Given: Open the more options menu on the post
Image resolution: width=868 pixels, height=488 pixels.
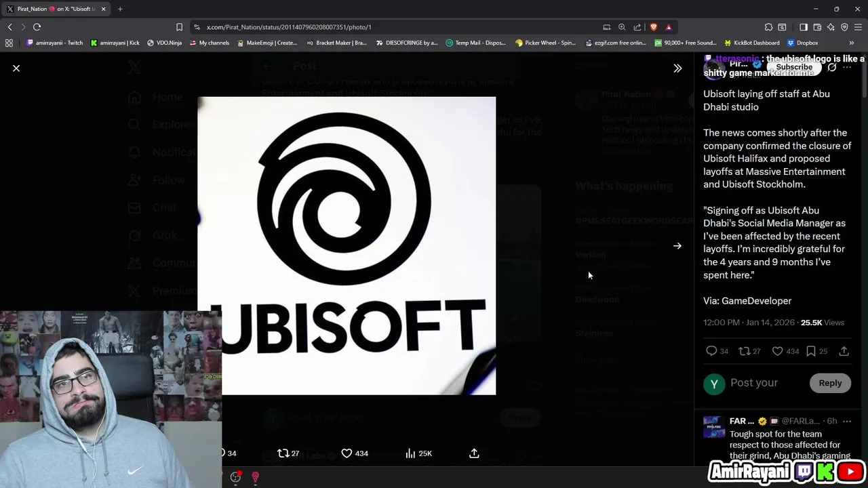Looking at the screenshot, I should (x=847, y=67).
